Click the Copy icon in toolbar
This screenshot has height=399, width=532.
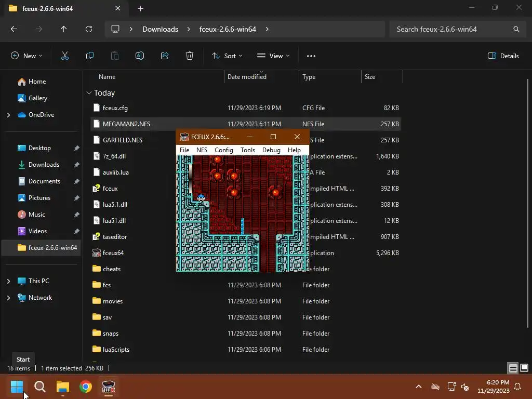tap(89, 56)
